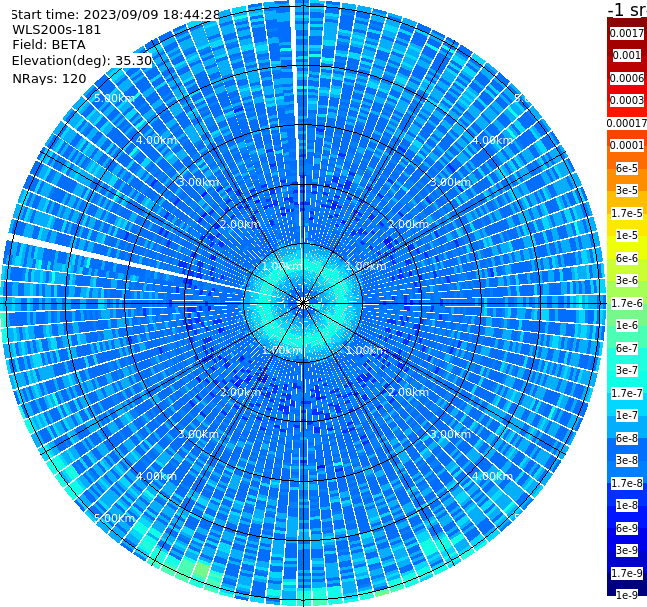Click the 1.7e-5 tick label
The height and width of the screenshot is (607, 647).
point(627,213)
